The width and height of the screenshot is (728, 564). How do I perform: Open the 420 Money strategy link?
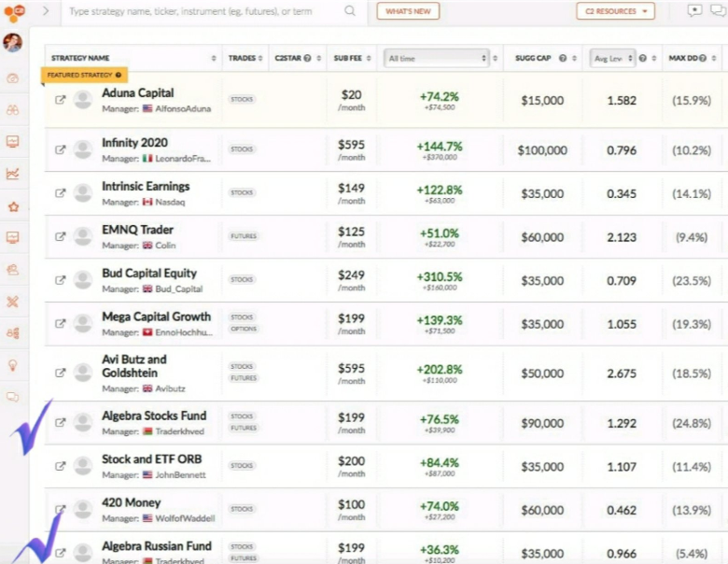coord(132,502)
